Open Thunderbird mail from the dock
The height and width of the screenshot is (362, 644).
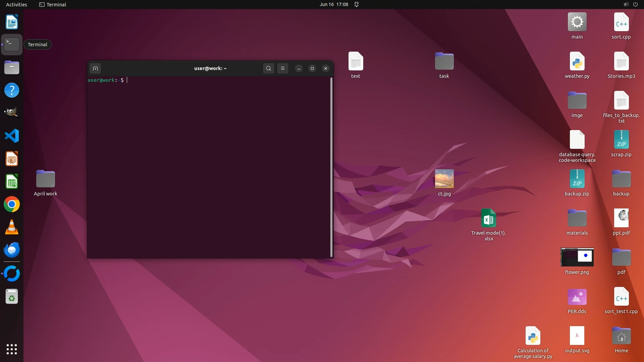pyautogui.click(x=12, y=250)
